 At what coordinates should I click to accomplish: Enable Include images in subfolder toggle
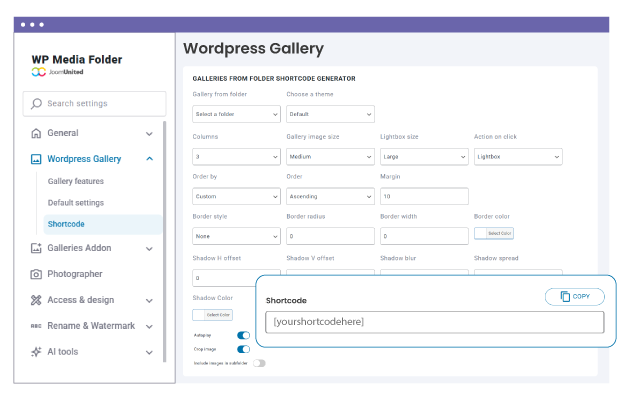click(x=259, y=363)
